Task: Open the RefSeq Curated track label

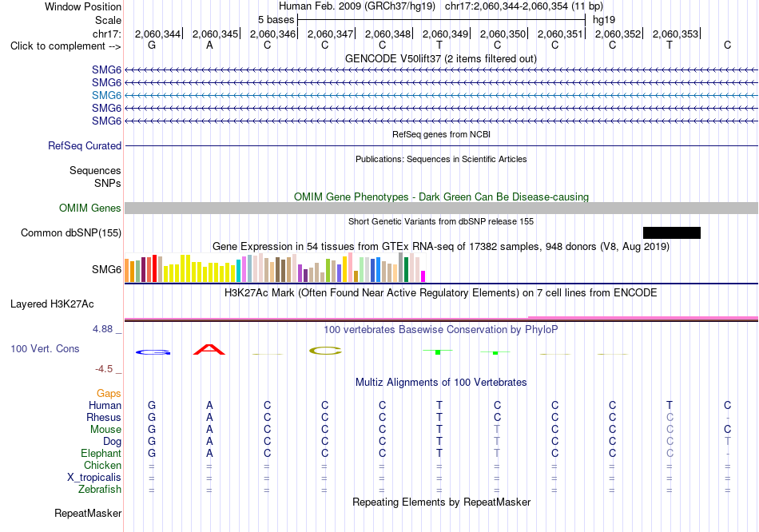Action: point(85,145)
